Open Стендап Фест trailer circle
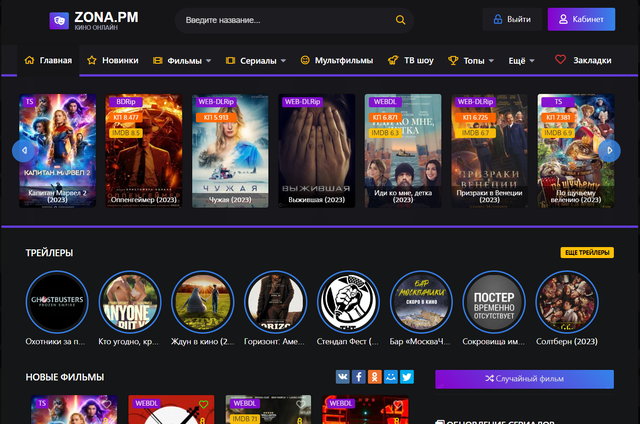The height and width of the screenshot is (424, 640). point(348,302)
